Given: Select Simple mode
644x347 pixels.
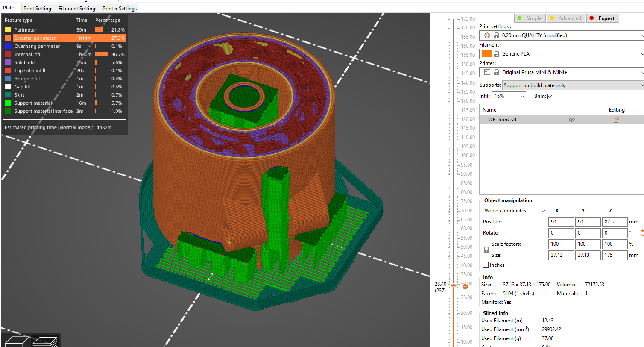Looking at the screenshot, I should click(529, 18).
